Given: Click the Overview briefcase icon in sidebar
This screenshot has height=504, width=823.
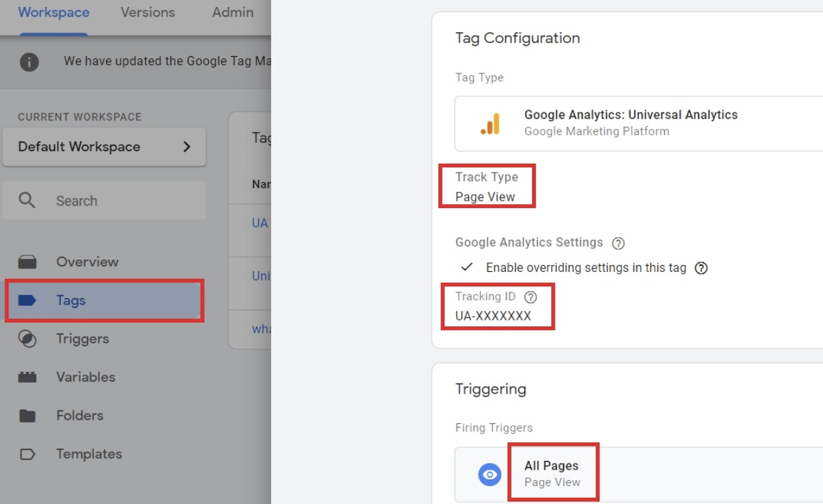Looking at the screenshot, I should (x=27, y=262).
